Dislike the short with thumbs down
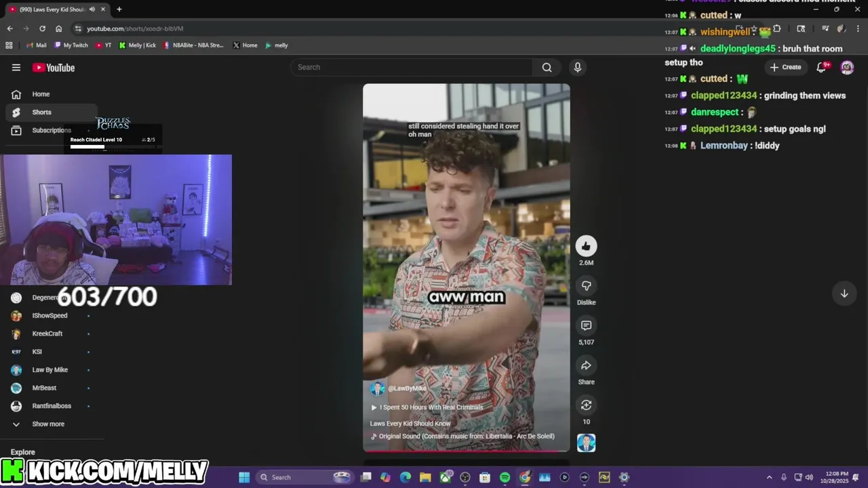 click(587, 286)
